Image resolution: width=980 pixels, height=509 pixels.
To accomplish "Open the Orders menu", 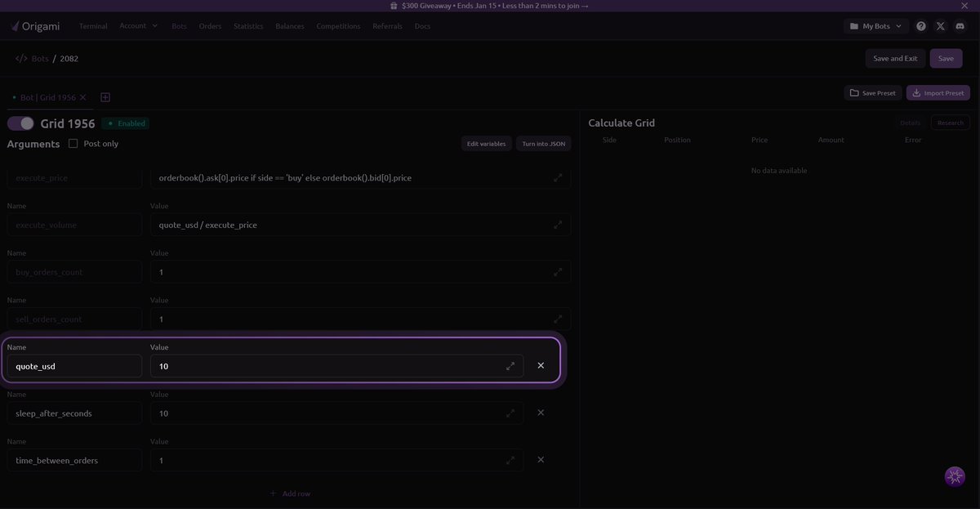I will pos(210,26).
